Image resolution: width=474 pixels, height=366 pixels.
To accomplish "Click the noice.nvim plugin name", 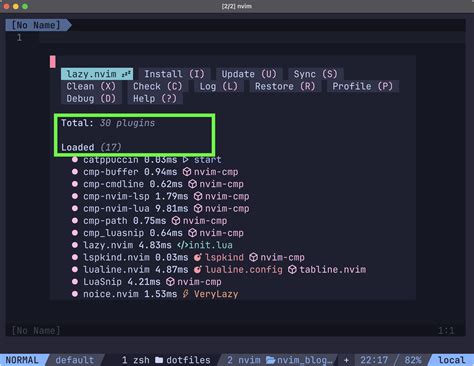I will click(111, 294).
